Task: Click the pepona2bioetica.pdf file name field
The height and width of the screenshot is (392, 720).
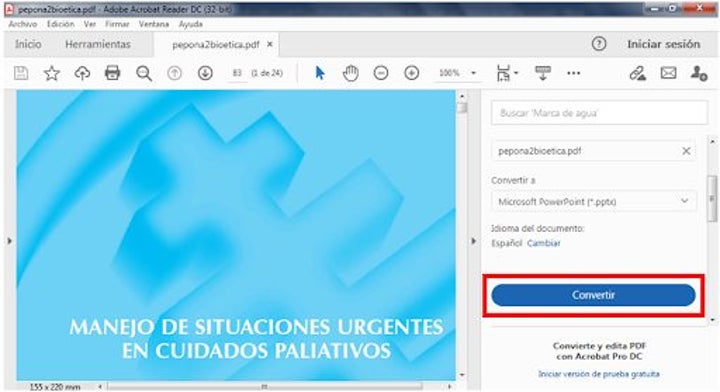Action: (x=593, y=151)
